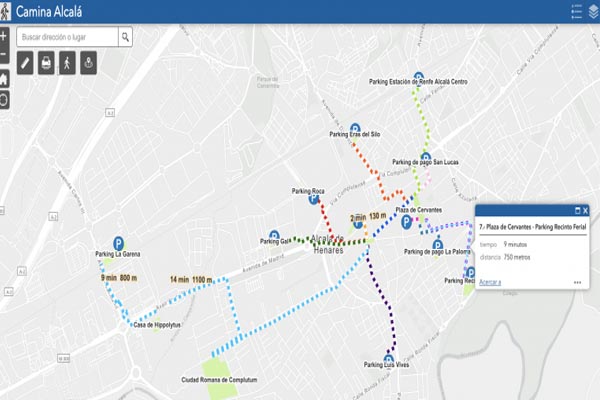Screen dimensions: 600x400
Task: Click the search magnifier button
Action: 125,37
